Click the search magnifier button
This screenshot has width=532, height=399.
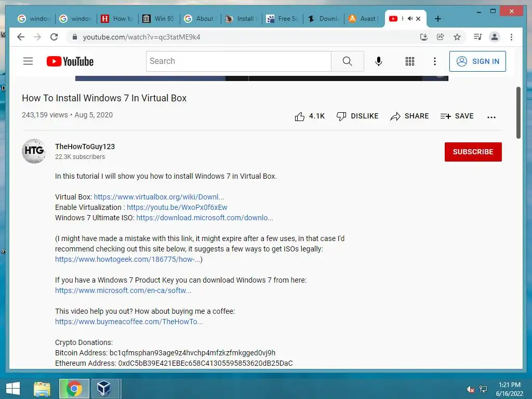coord(347,61)
